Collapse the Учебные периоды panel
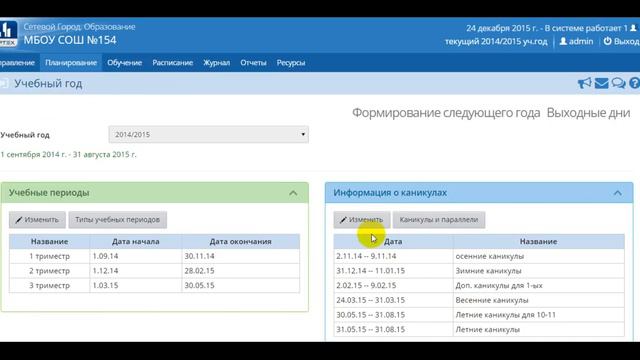Screen dimensions: 640x360 293,193
